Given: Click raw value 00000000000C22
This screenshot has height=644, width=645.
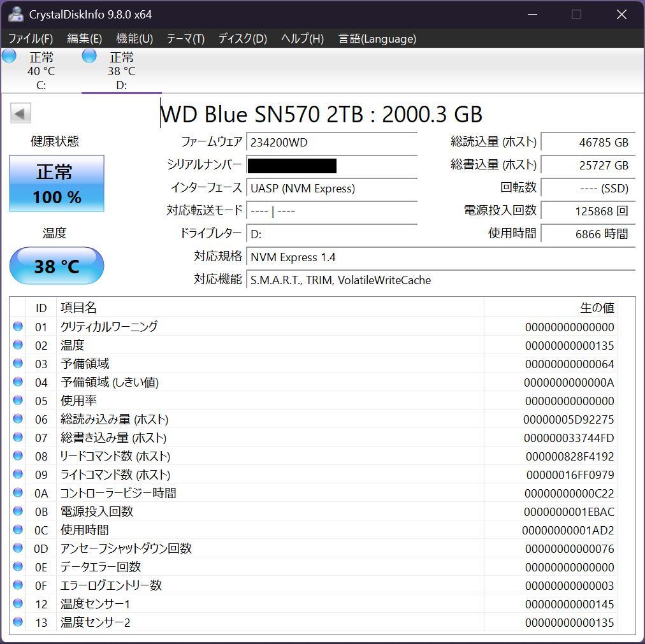Looking at the screenshot, I should click(569, 493).
